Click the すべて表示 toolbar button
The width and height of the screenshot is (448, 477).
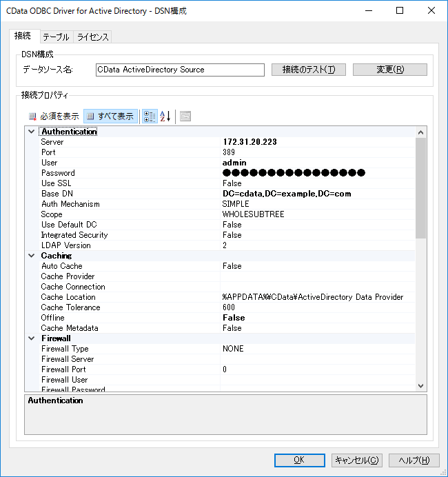110,116
